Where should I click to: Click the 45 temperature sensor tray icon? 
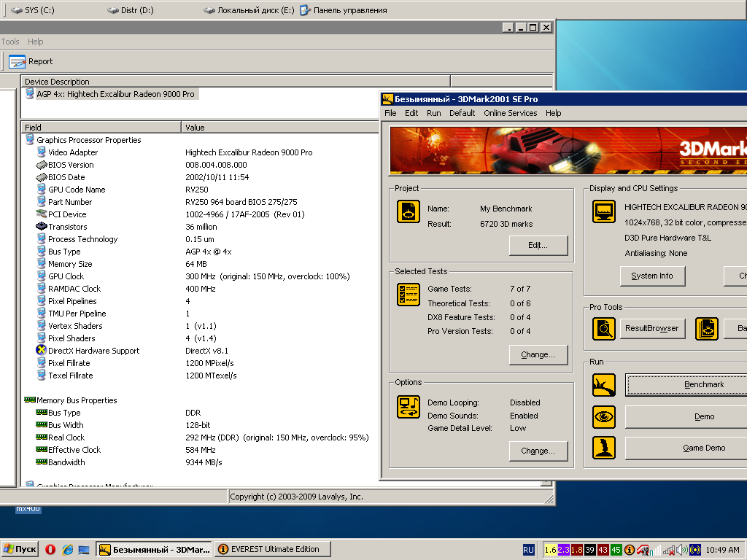[x=616, y=550]
